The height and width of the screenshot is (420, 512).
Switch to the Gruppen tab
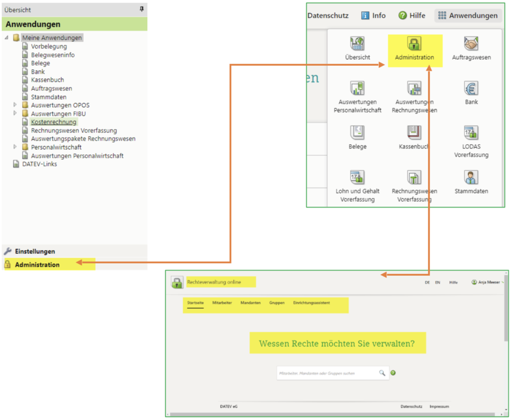point(276,303)
